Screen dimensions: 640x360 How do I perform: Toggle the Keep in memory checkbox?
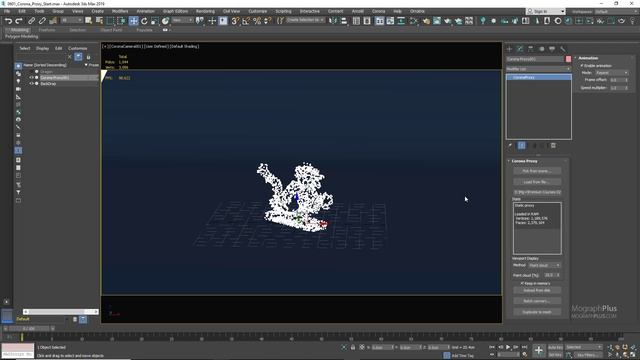tap(522, 283)
